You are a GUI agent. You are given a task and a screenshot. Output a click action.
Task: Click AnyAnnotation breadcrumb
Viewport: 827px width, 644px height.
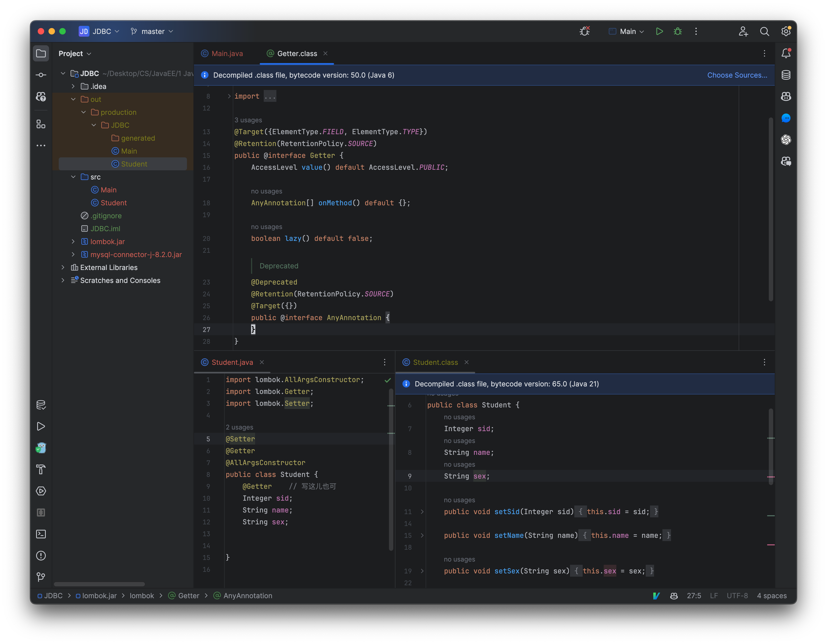243,596
